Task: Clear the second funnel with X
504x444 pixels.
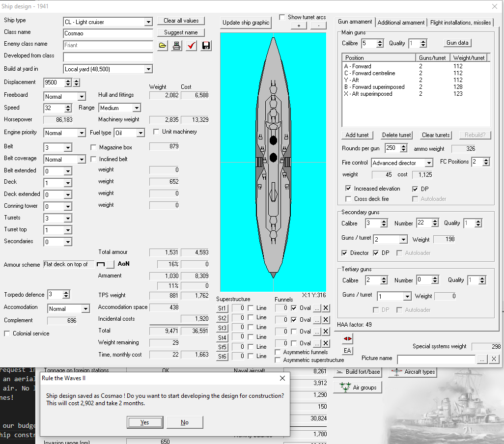Action: [326, 320]
